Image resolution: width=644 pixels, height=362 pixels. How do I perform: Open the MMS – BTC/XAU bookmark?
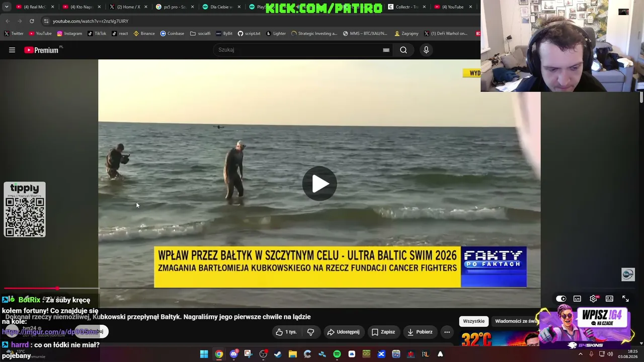tap(365, 34)
